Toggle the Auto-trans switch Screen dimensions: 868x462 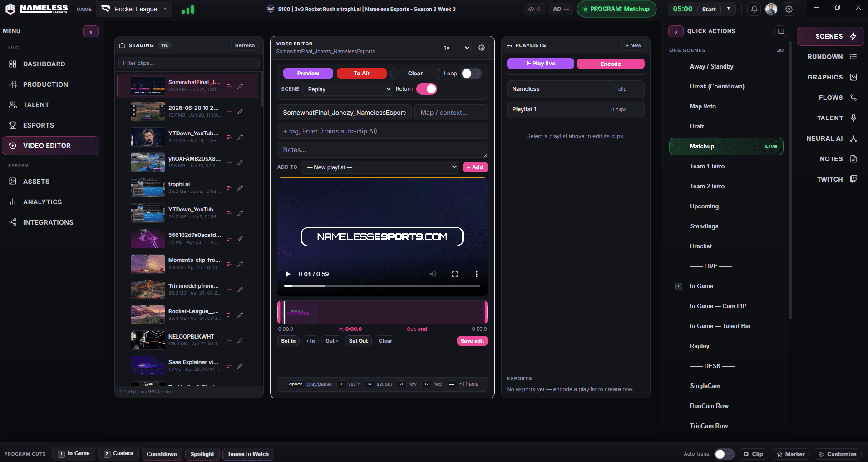coord(724,454)
